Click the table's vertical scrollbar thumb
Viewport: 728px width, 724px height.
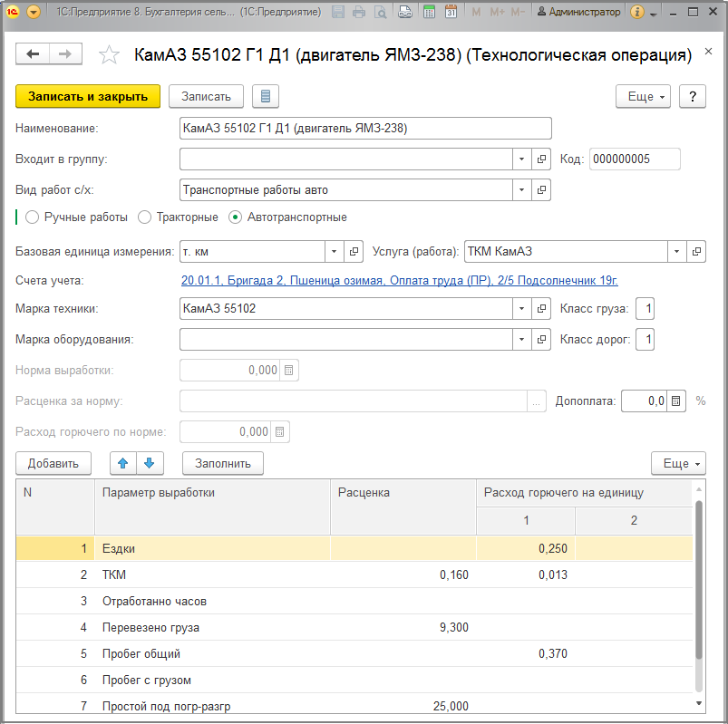pos(699,580)
